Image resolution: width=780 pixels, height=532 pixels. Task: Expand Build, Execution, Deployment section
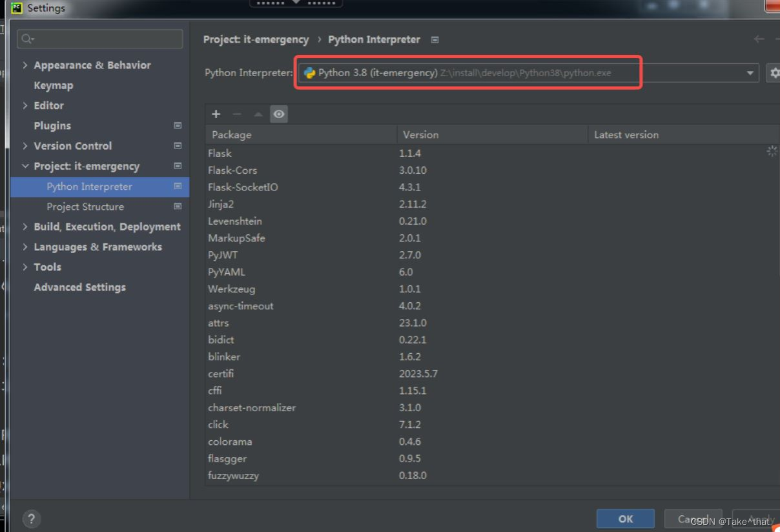(x=25, y=227)
